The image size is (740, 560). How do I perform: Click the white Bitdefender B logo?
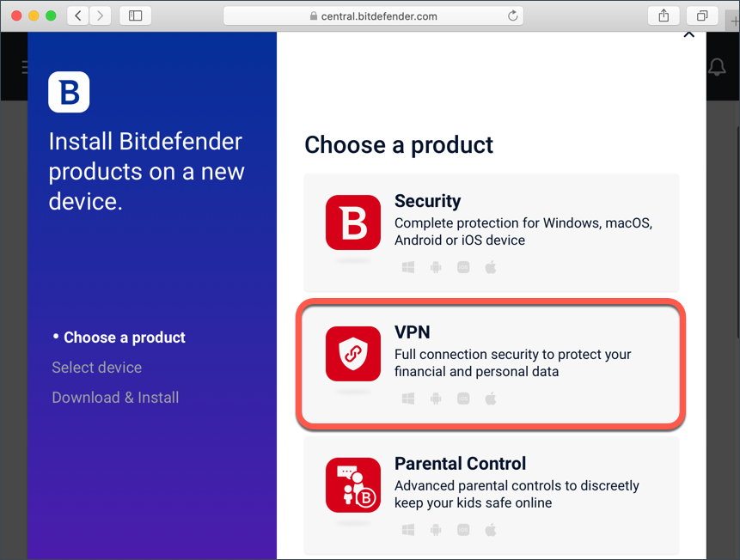[69, 92]
